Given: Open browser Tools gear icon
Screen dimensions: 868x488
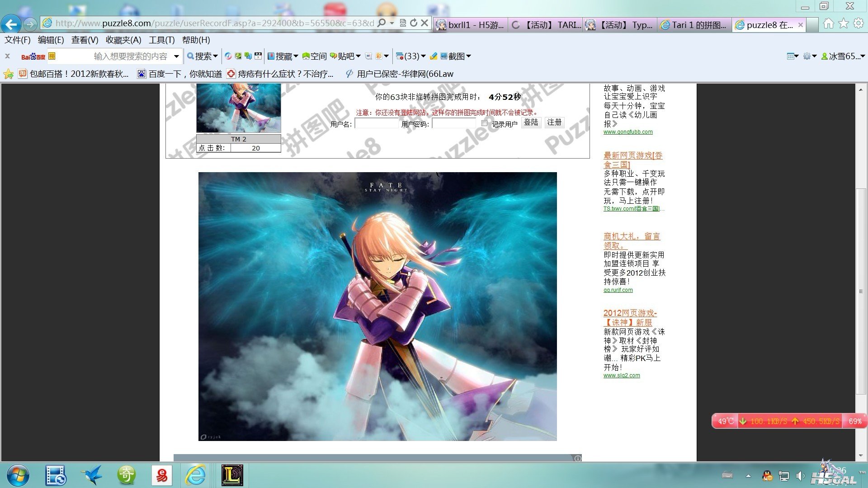Looking at the screenshot, I should tap(858, 23).
